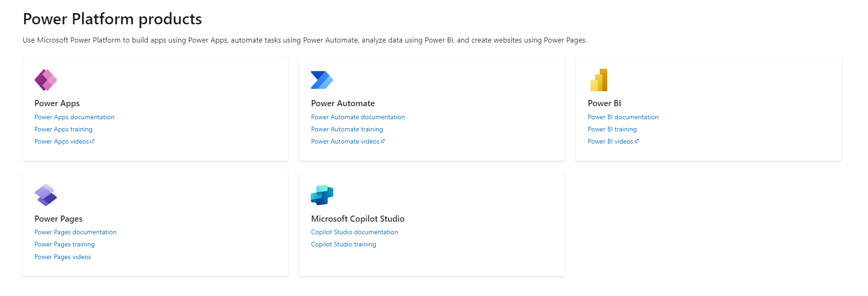
Task: Click the Power Pages product icon
Action: click(45, 195)
